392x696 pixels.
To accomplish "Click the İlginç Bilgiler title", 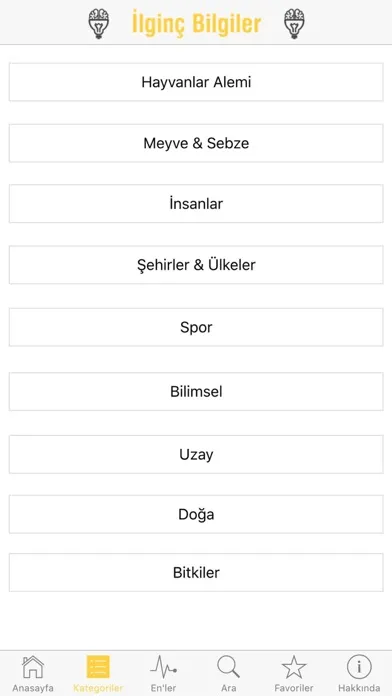I will pyautogui.click(x=196, y=24).
